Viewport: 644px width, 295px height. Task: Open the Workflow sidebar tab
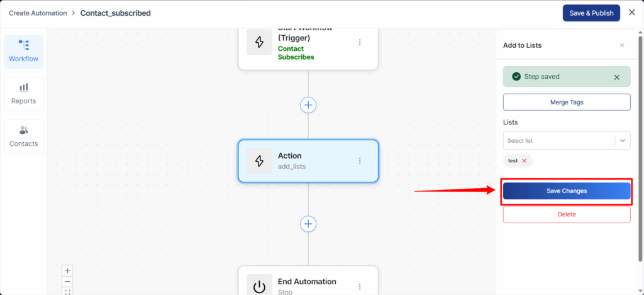23,52
